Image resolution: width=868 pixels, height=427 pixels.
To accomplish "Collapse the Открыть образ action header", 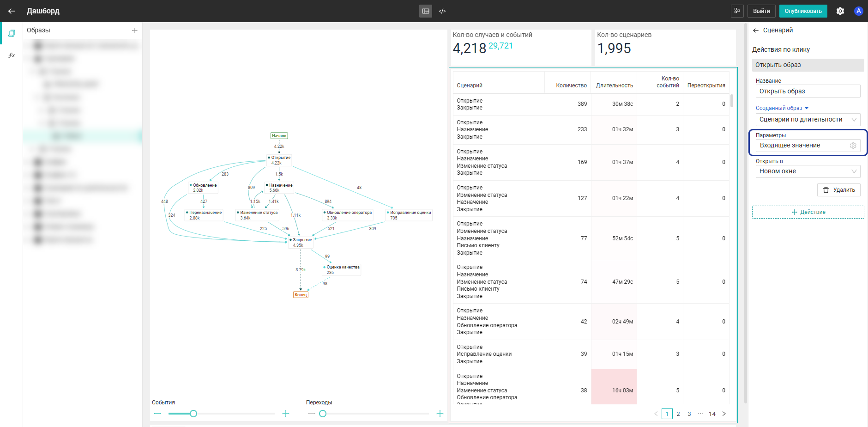I will [x=808, y=65].
